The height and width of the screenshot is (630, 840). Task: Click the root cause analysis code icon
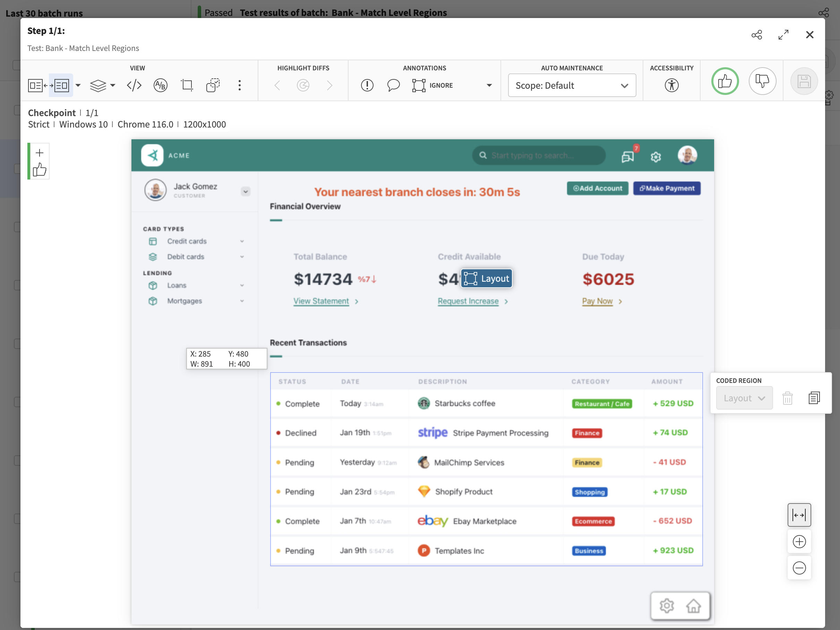[134, 85]
